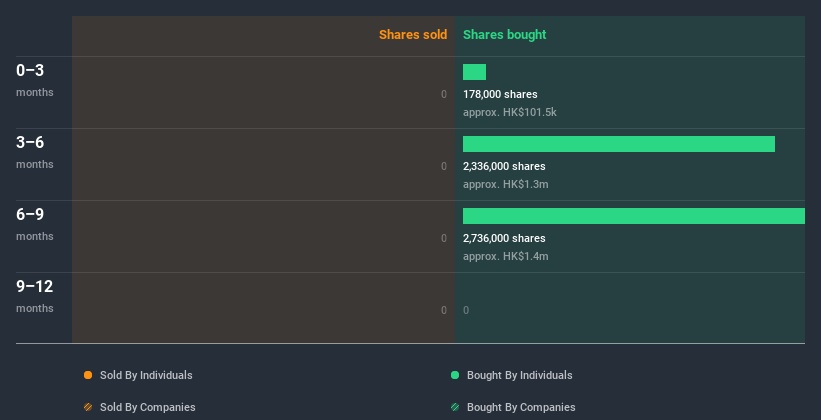Click the 3–6 months row label
Image resolution: width=821 pixels, height=420 pixels.
[x=35, y=152]
